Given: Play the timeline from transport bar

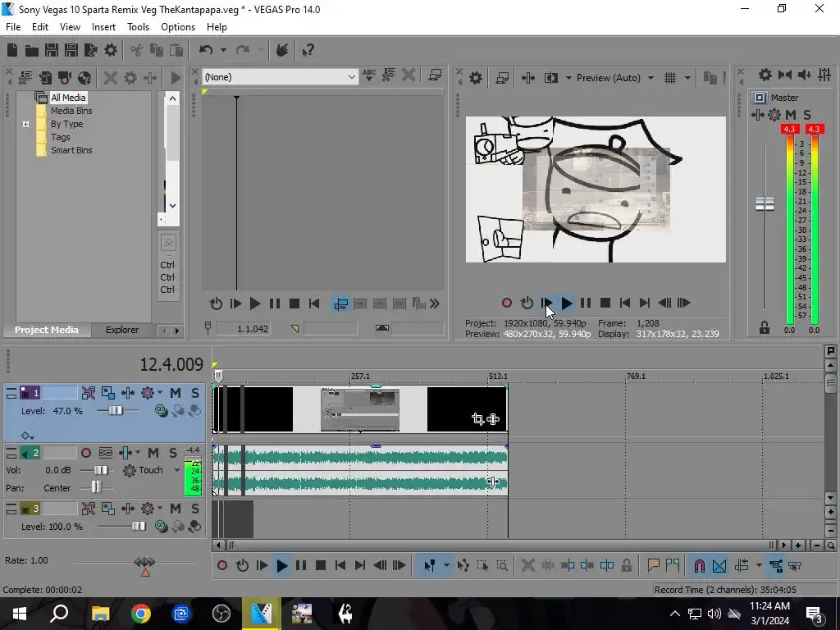Looking at the screenshot, I should pyautogui.click(x=282, y=566).
